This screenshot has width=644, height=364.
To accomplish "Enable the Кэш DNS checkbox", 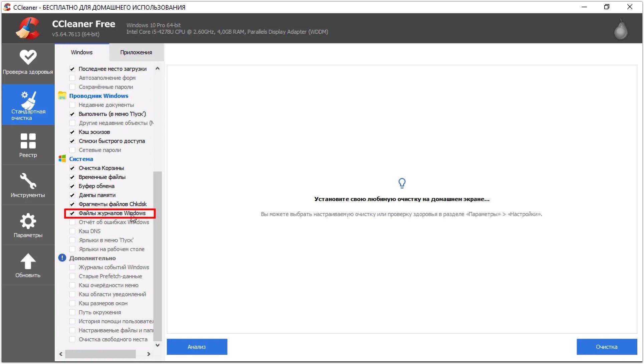I will coord(72,231).
